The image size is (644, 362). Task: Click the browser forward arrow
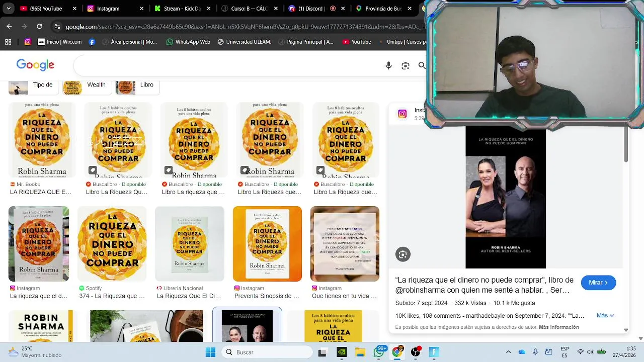[24, 27]
